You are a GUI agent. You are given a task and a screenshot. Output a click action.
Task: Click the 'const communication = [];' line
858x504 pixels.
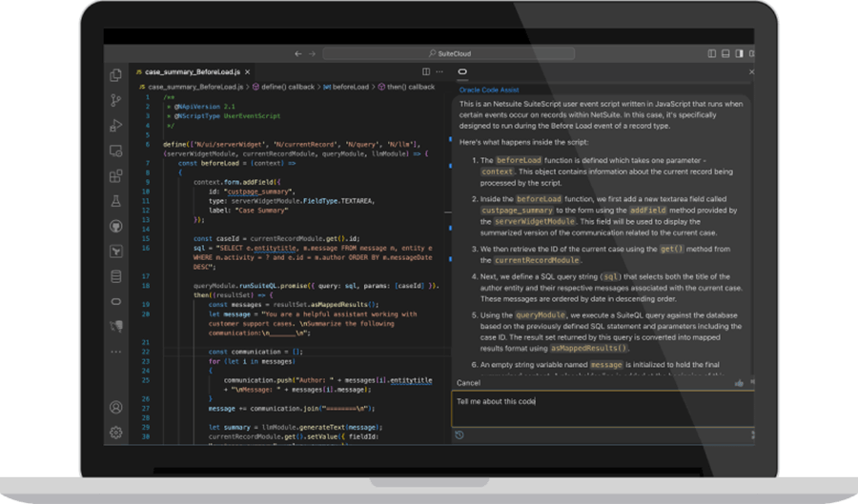[x=255, y=352]
